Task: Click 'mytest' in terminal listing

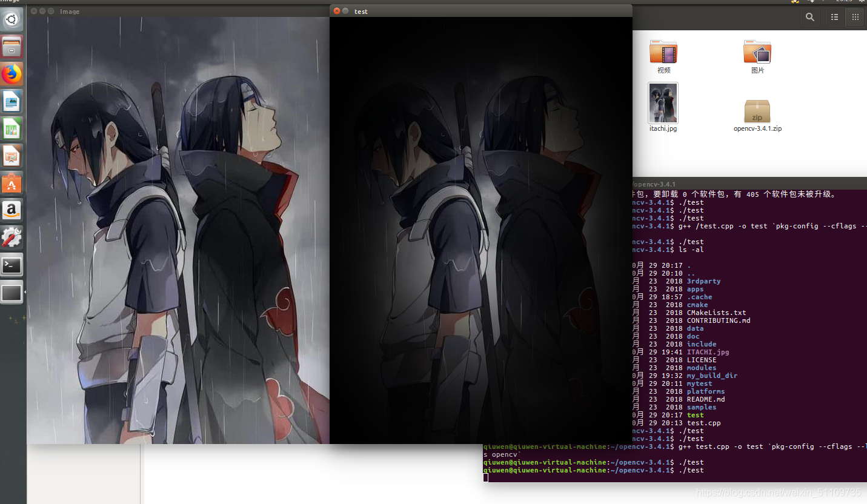Action: [x=699, y=383]
